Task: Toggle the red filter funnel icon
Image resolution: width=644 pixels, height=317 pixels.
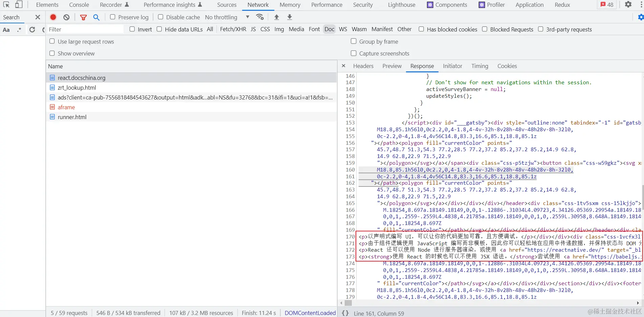Action: (83, 17)
